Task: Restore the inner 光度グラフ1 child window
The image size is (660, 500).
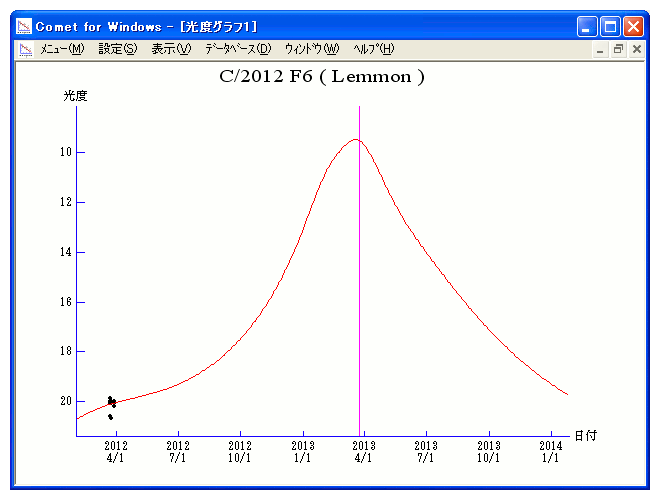Action: point(618,50)
